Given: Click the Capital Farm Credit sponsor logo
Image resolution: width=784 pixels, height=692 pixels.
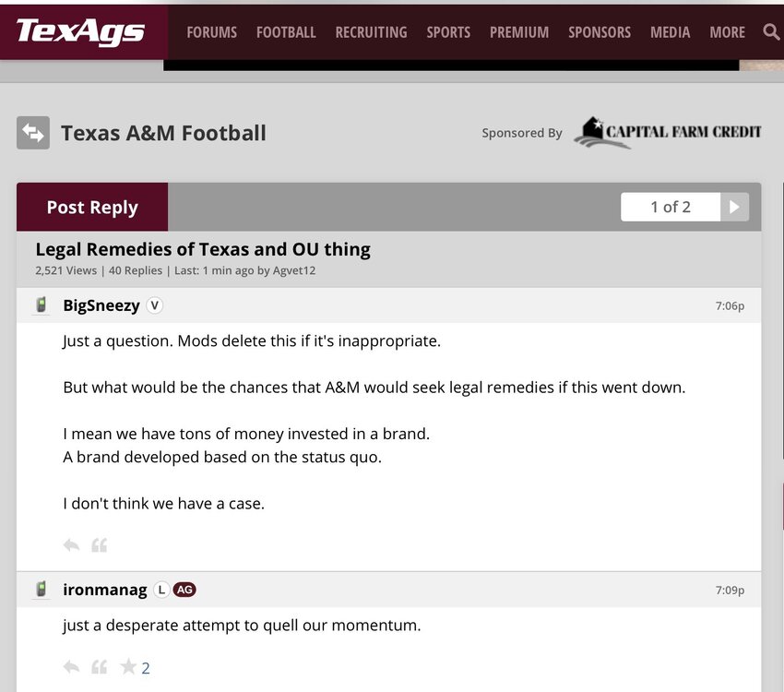Looking at the screenshot, I should pyautogui.click(x=668, y=133).
